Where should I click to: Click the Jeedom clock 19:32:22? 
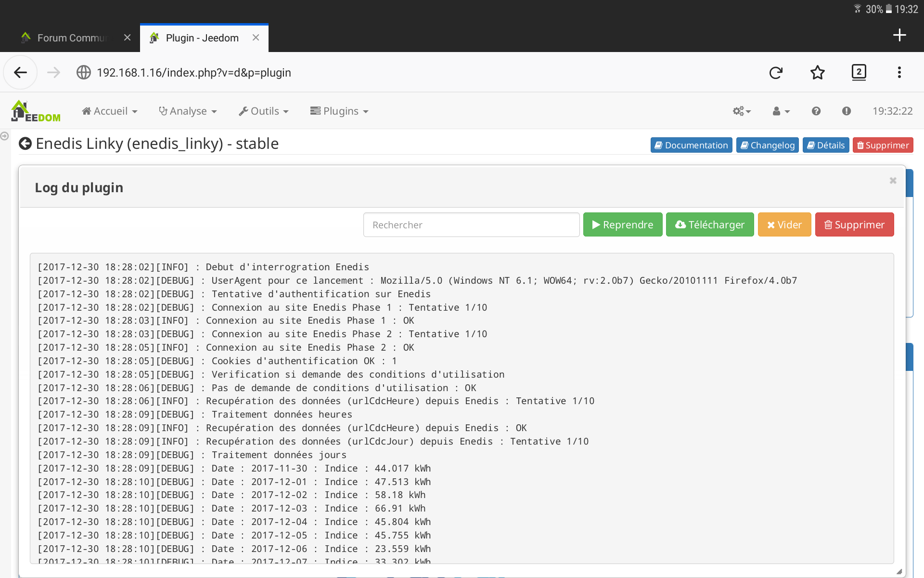893,111
